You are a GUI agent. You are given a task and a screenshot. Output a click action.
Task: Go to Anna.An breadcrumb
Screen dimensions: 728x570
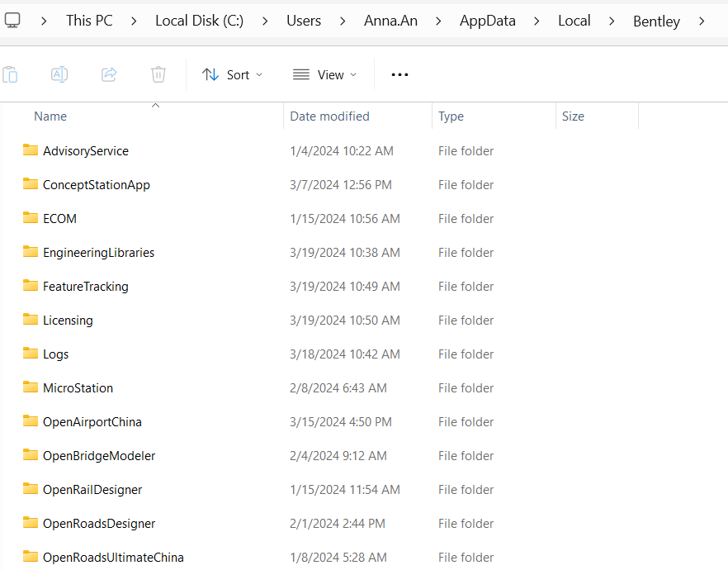(390, 21)
